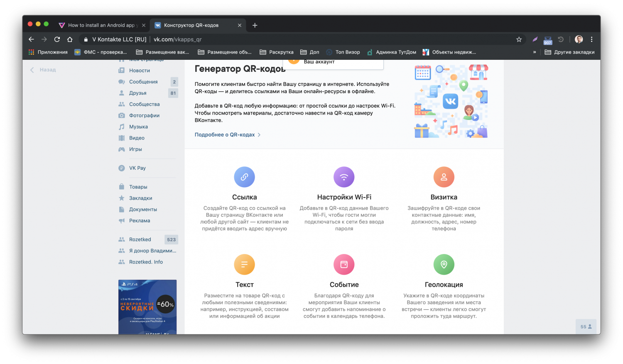Screen dimensions: 623x364
Task: Click the Текст card title
Action: tap(244, 285)
